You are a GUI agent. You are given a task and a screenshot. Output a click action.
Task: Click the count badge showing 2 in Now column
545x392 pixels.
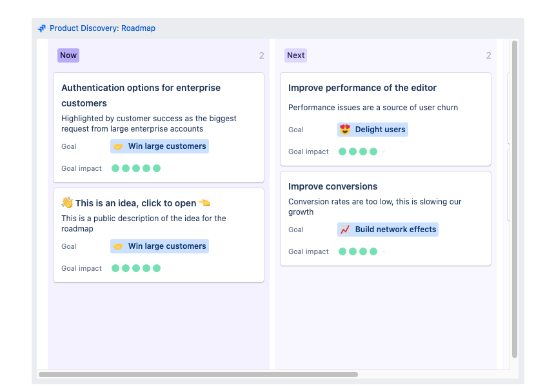[261, 55]
